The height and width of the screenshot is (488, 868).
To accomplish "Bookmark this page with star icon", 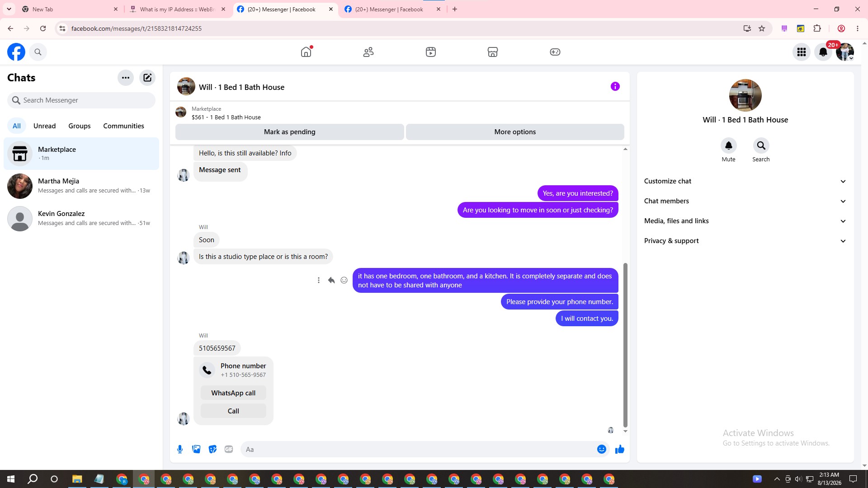I will tap(762, 28).
